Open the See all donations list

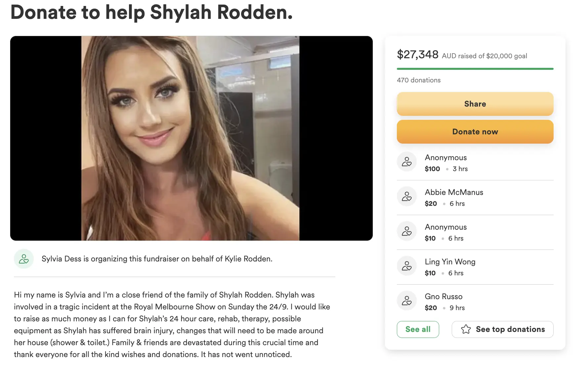tap(418, 329)
